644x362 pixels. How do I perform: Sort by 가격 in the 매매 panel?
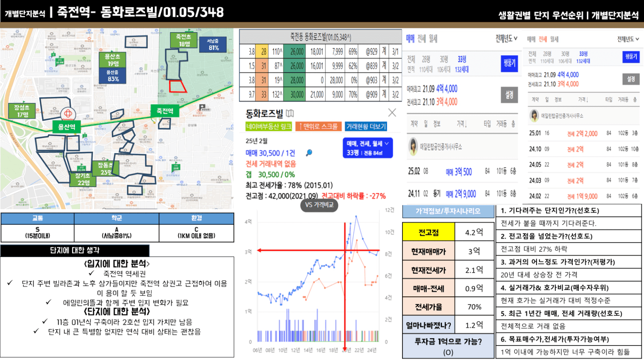pos(461,124)
